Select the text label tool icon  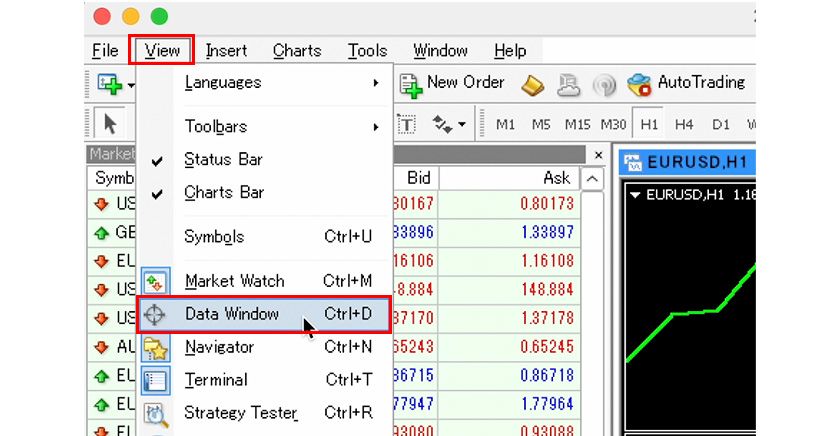coord(406,125)
